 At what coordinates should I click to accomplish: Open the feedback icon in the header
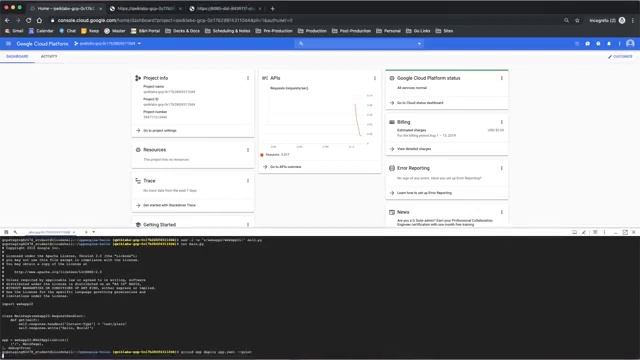pos(587,44)
